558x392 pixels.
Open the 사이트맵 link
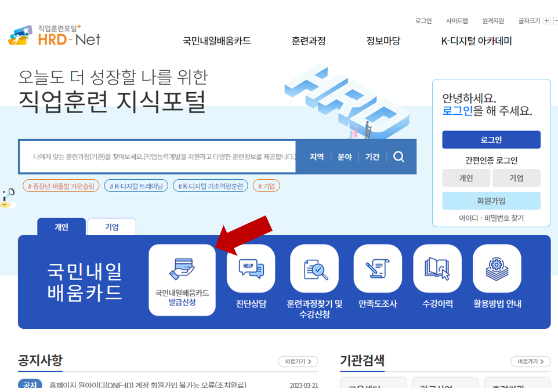pyautogui.click(x=457, y=21)
